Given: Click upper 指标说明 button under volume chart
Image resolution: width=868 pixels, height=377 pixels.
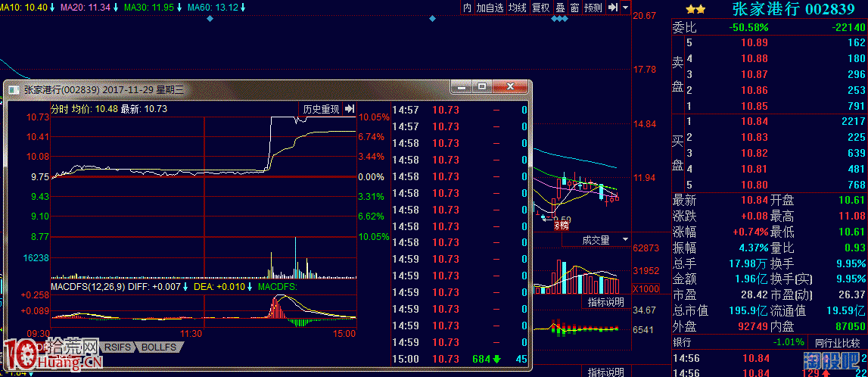Looking at the screenshot, I should 605,302.
